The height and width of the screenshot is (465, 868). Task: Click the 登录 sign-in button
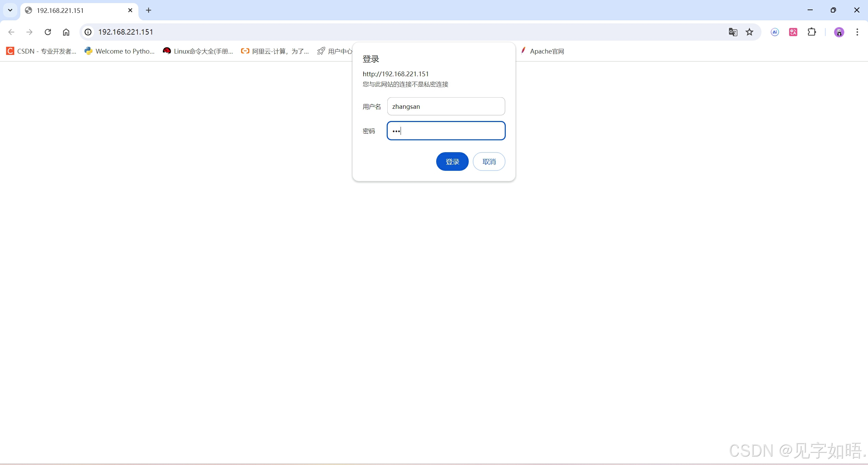pos(452,162)
